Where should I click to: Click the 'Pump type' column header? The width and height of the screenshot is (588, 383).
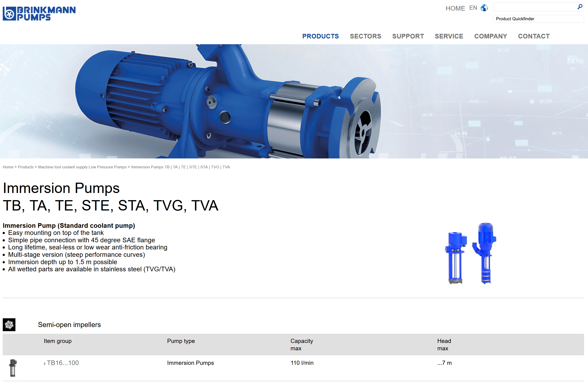click(181, 341)
